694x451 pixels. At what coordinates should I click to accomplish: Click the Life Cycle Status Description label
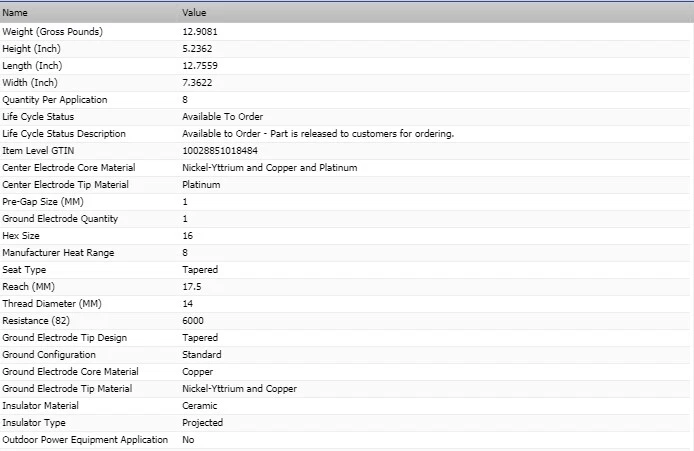click(64, 134)
